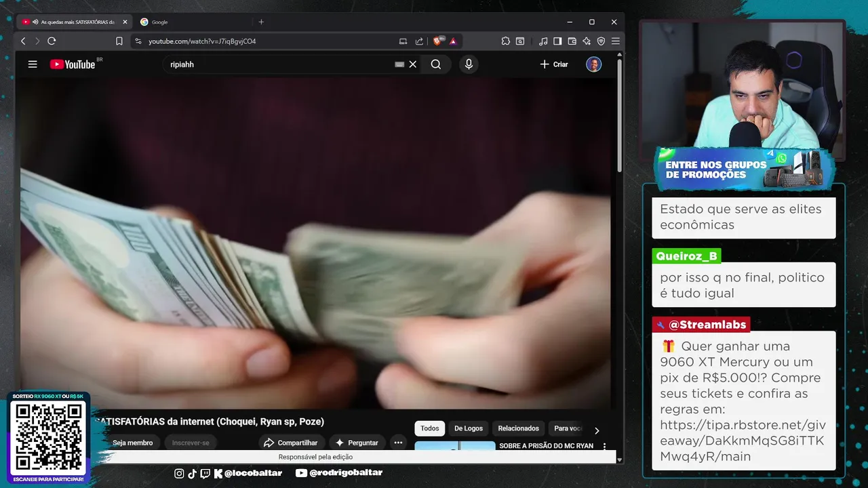The height and width of the screenshot is (488, 868).
Task: Open Brave Wallet icon
Action: tap(572, 41)
